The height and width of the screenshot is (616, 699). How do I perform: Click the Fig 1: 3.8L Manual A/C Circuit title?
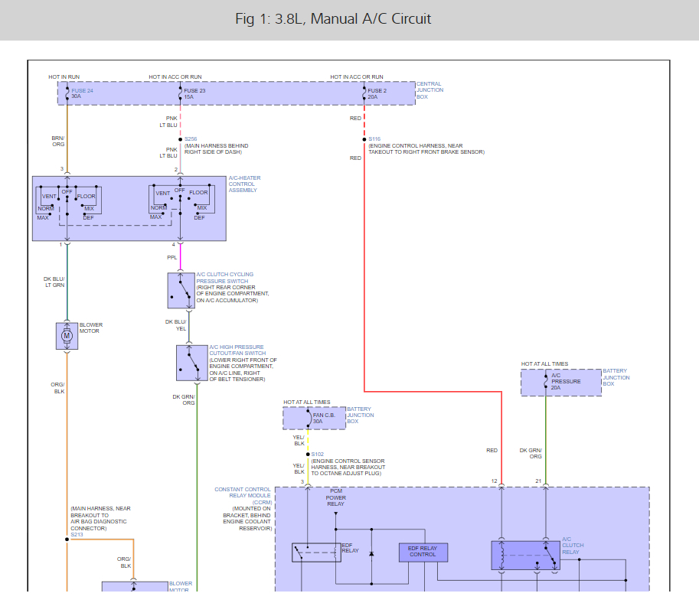click(x=335, y=18)
